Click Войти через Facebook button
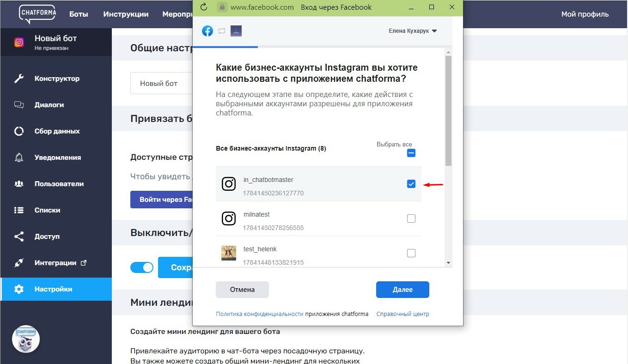The width and height of the screenshot is (628, 364). pos(161,200)
